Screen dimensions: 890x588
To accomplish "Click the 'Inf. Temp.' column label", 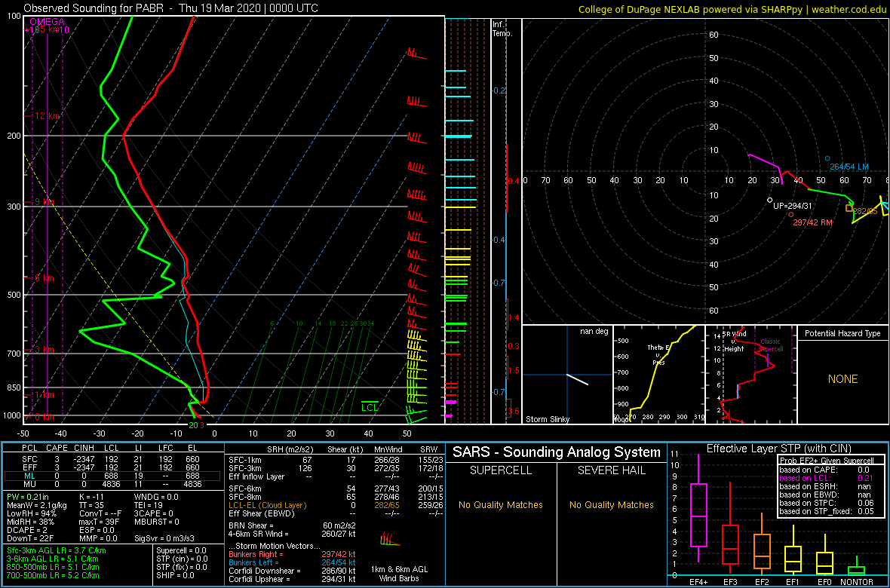I will click(x=502, y=29).
